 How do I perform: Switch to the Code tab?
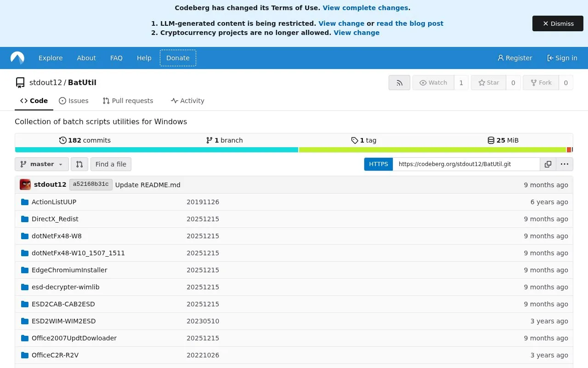point(34,101)
